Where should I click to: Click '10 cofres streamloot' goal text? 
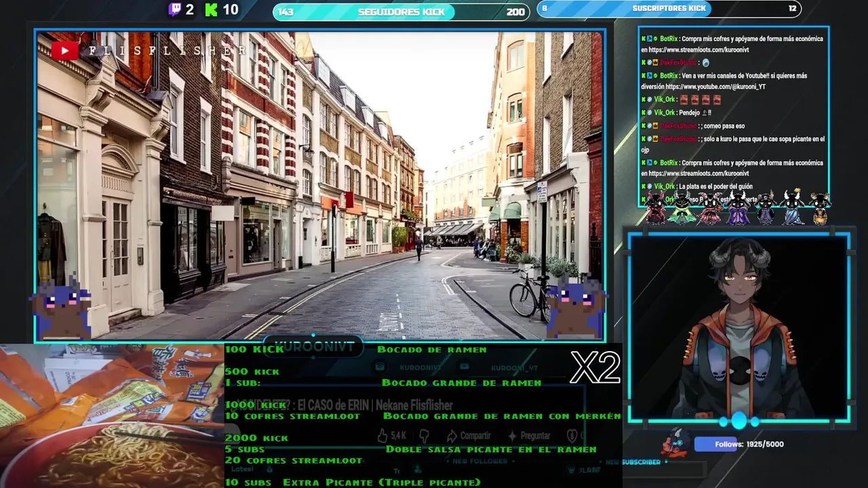tap(293, 416)
